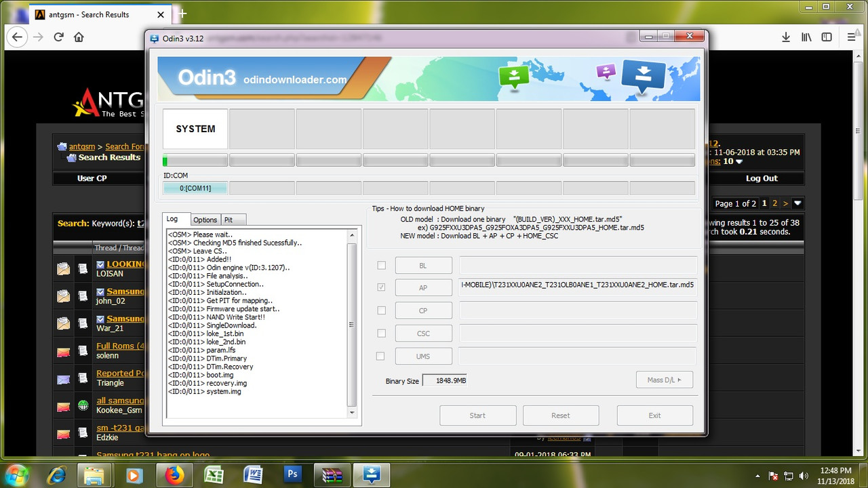Open the page jump dropdown arrow

798,203
